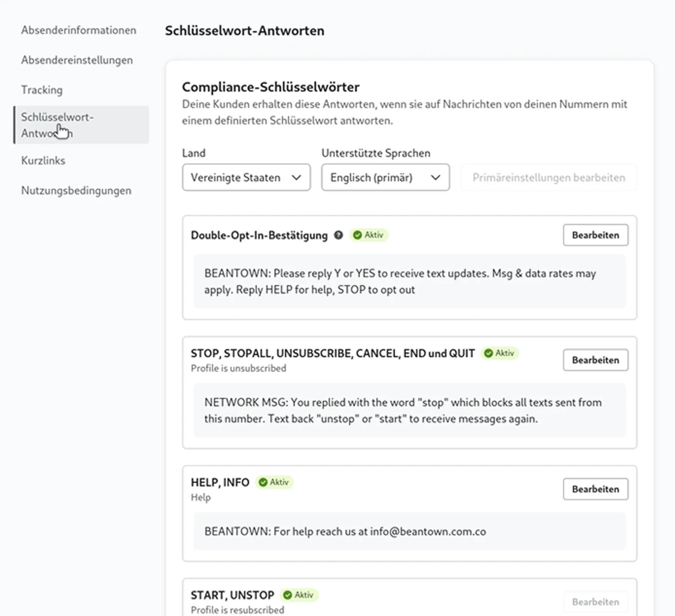Click the Double-Opt-In help question mark icon
Screen dimensions: 675x616
[x=338, y=235]
